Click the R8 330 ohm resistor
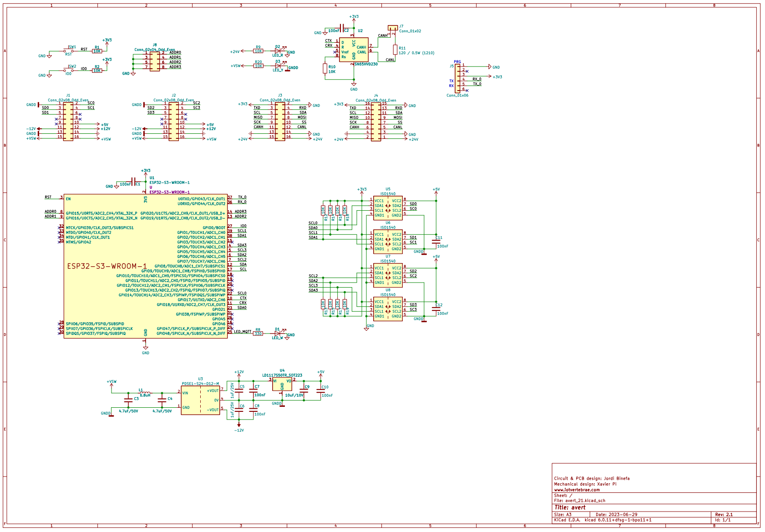This screenshot has width=765, height=532. (x=258, y=334)
